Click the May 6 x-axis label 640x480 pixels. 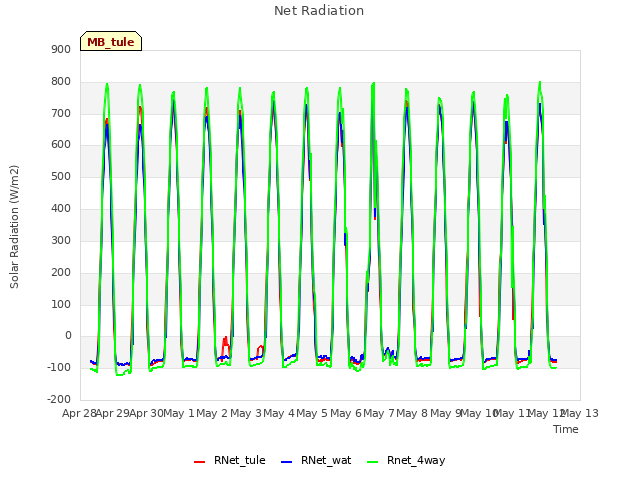[x=346, y=413]
